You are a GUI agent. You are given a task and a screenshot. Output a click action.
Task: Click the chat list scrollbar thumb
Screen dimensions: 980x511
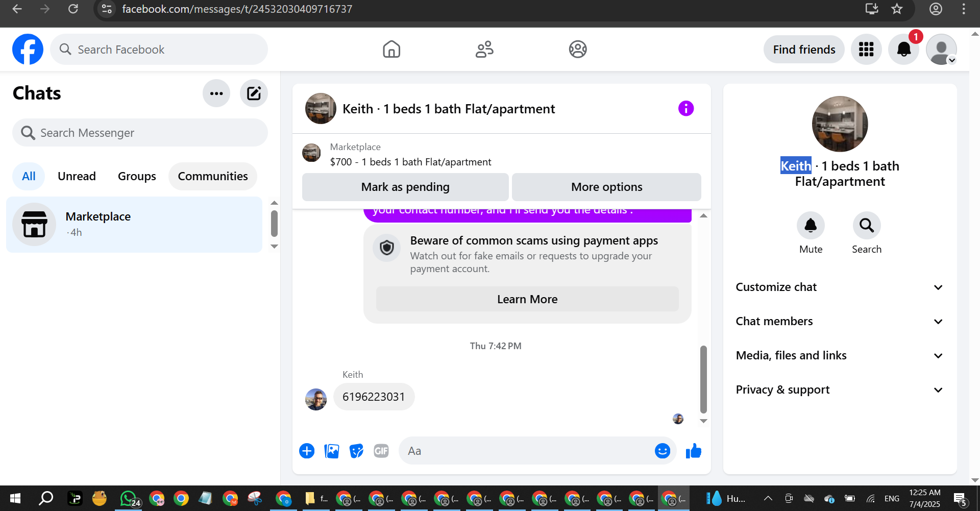[274, 224]
